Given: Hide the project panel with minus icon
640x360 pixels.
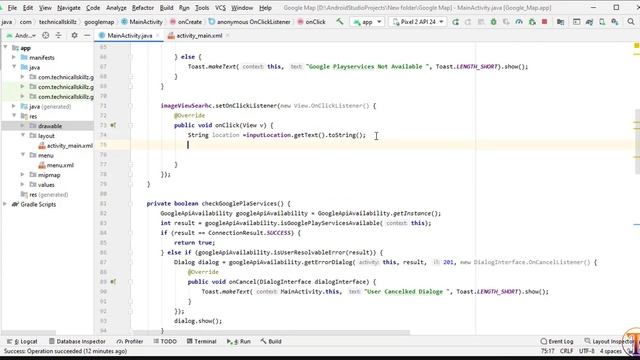Looking at the screenshot, I should click(x=87, y=36).
